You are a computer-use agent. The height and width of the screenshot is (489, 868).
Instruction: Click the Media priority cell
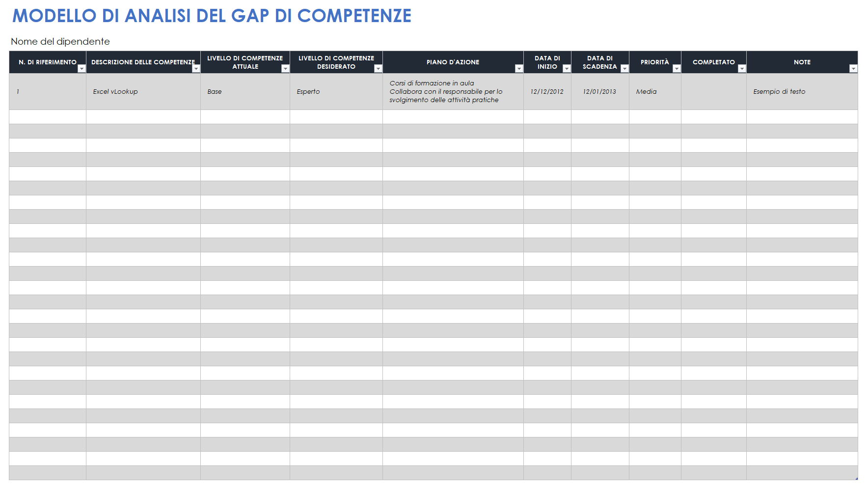[655, 91]
